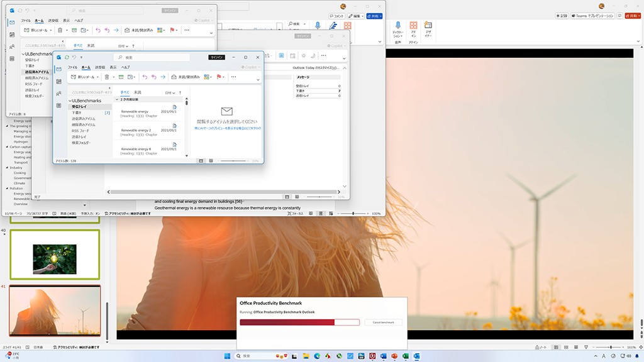Viewport: 644px width, 362px height.
Task: Click the colored Categorize icon in the frontmost Outlook toolbar
Action: point(206,77)
